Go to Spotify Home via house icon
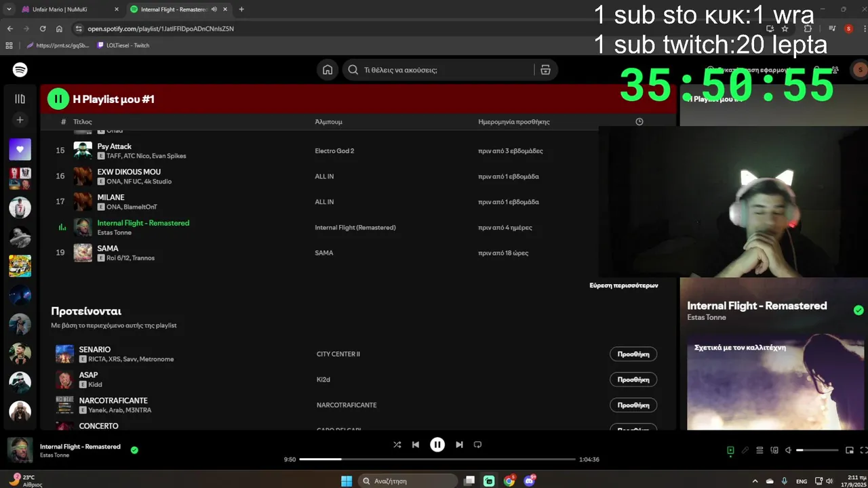Screen dimensions: 868x488 point(328,70)
